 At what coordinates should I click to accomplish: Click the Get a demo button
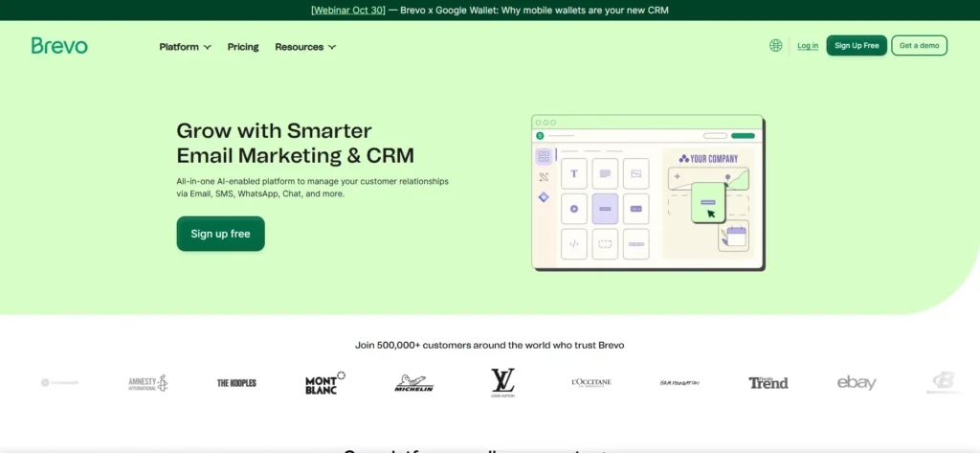919,46
